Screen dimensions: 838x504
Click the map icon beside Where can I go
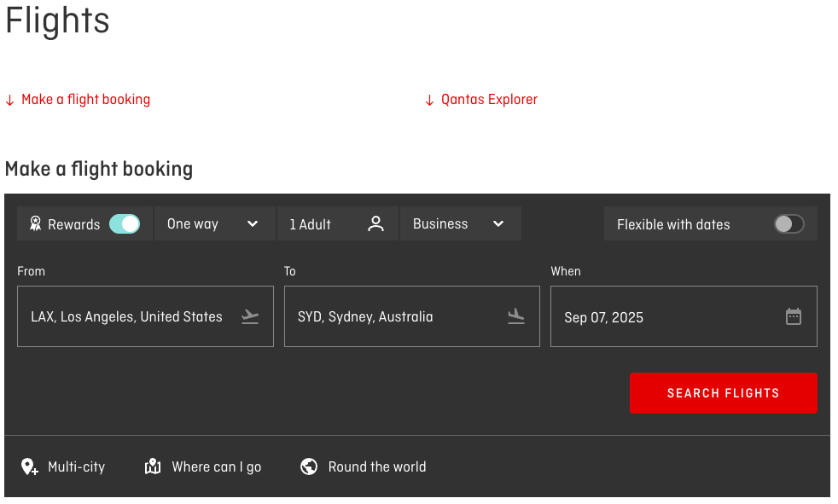click(153, 466)
